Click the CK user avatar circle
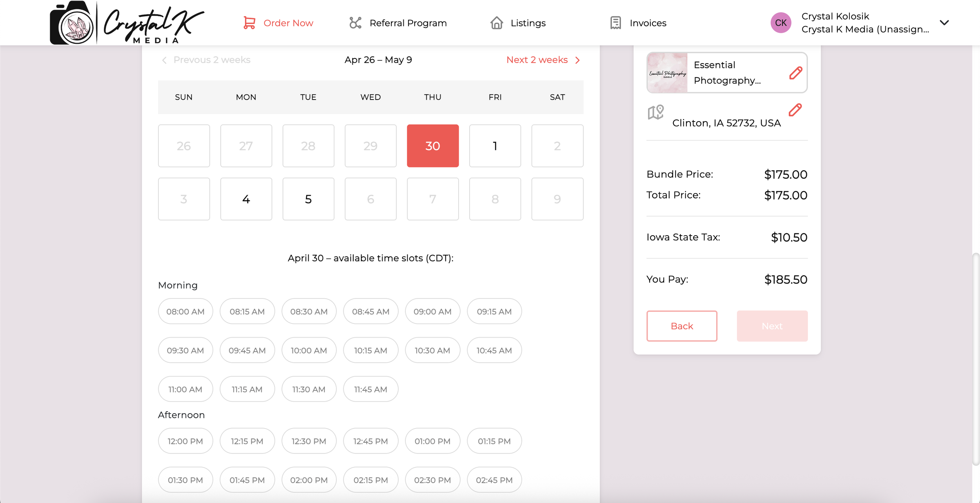 point(780,23)
